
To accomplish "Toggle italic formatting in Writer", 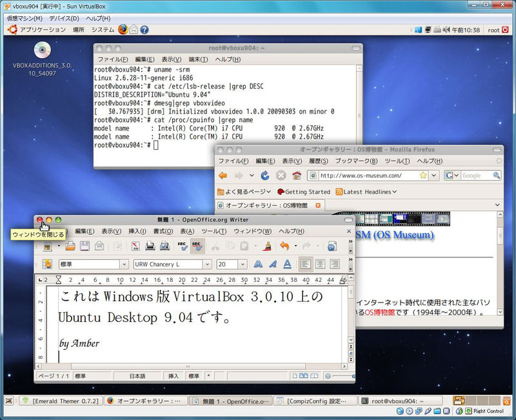I will [x=273, y=264].
